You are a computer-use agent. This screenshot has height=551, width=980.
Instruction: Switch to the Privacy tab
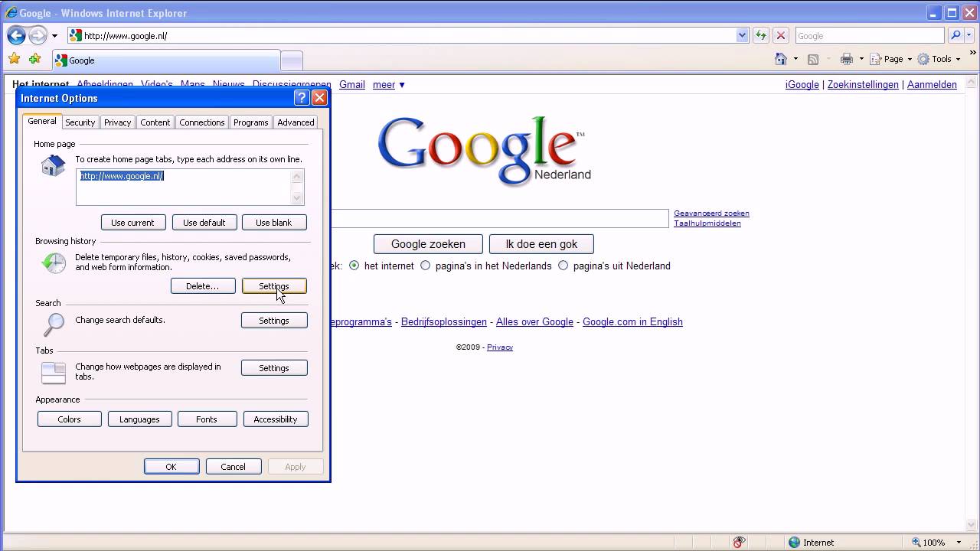[x=117, y=122]
